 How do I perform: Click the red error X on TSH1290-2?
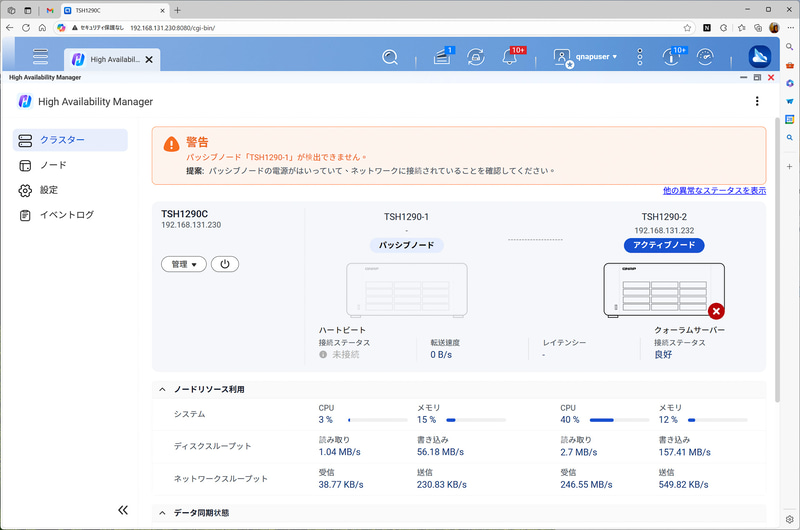(x=716, y=311)
